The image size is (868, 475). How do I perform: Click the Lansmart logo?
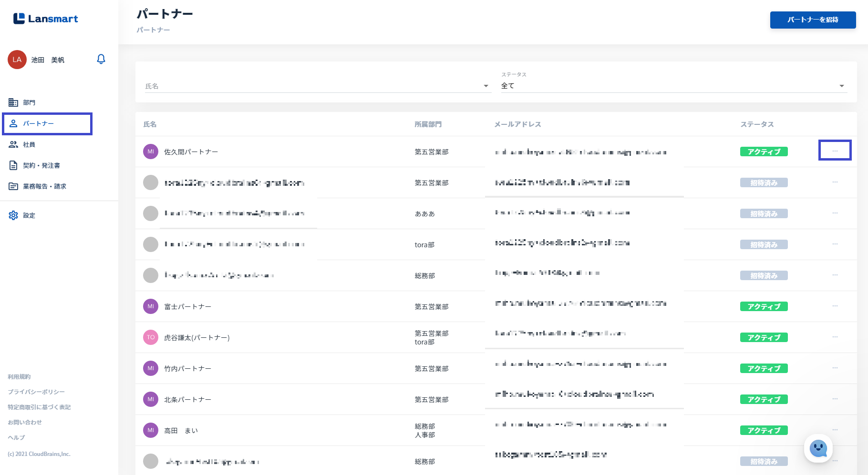pos(46,19)
